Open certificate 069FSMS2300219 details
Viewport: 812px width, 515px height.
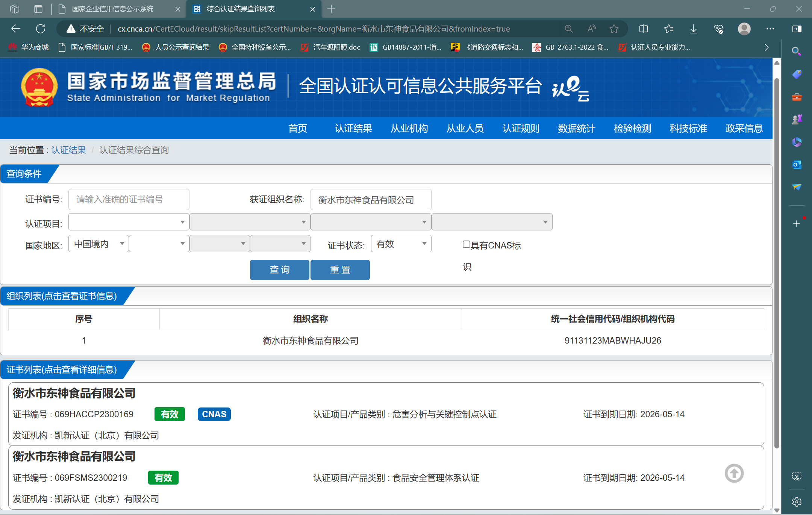click(386, 478)
